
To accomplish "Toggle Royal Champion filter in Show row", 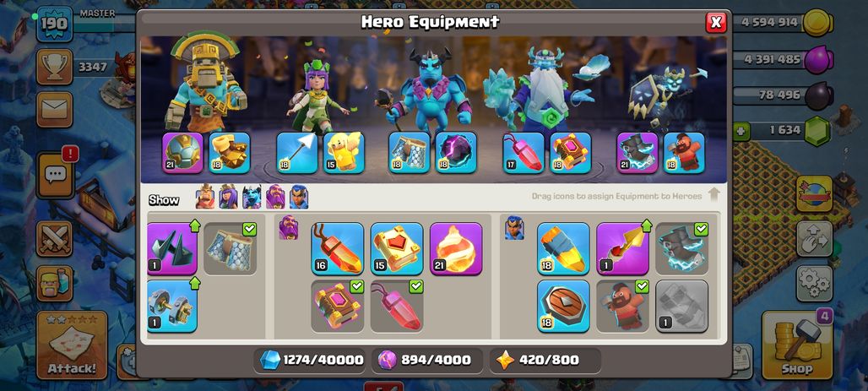I will 299,197.
